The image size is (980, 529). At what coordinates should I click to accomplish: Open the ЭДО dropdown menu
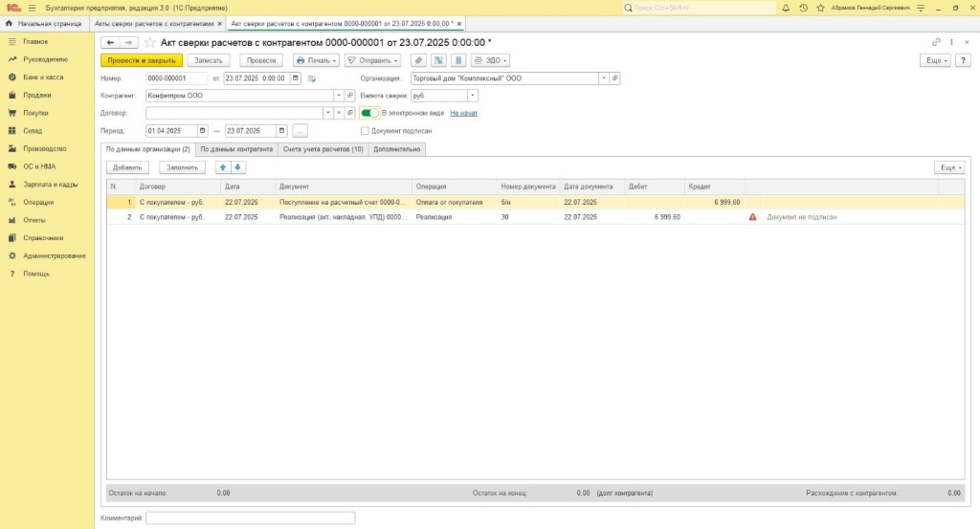(491, 60)
